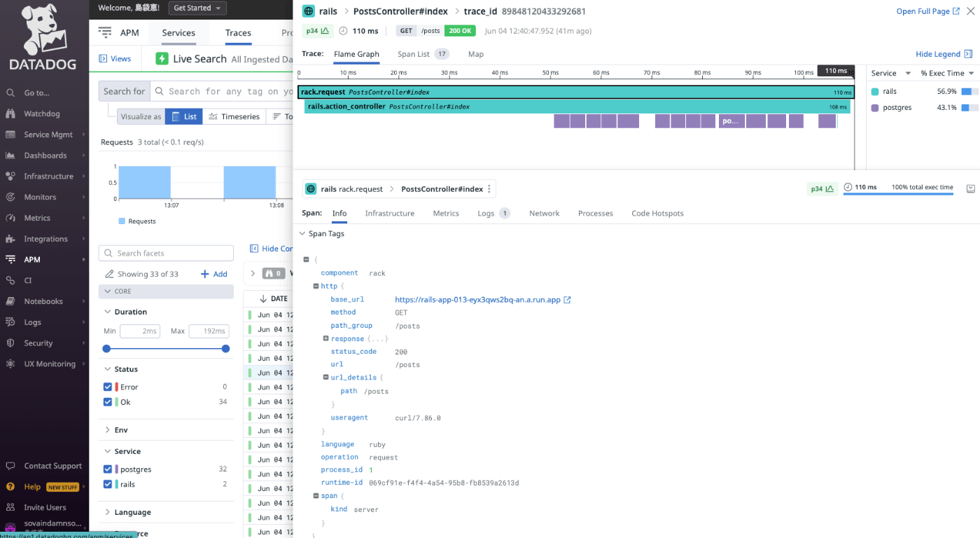Open Watchdog from the sidebar

coord(42,113)
